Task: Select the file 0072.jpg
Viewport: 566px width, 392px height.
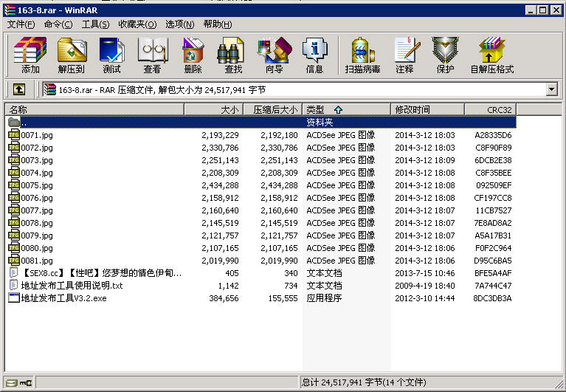Action: 37,148
